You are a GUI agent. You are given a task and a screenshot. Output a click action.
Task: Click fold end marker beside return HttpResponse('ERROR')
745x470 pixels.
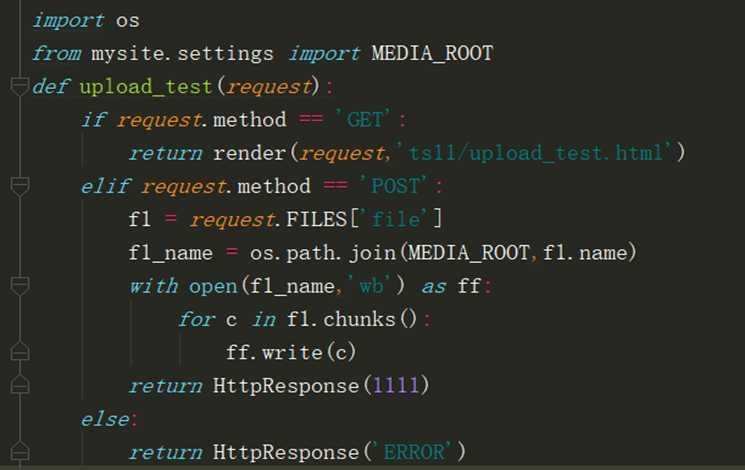[19, 451]
